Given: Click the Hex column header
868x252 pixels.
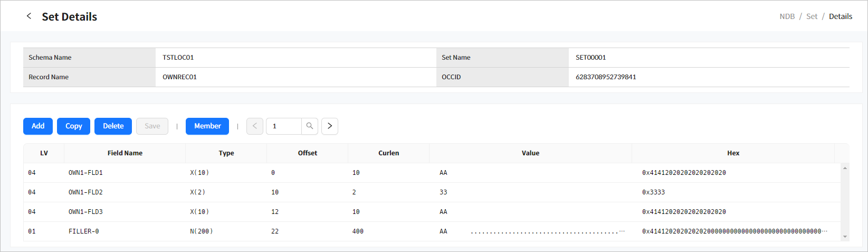Looking at the screenshot, I should point(733,153).
